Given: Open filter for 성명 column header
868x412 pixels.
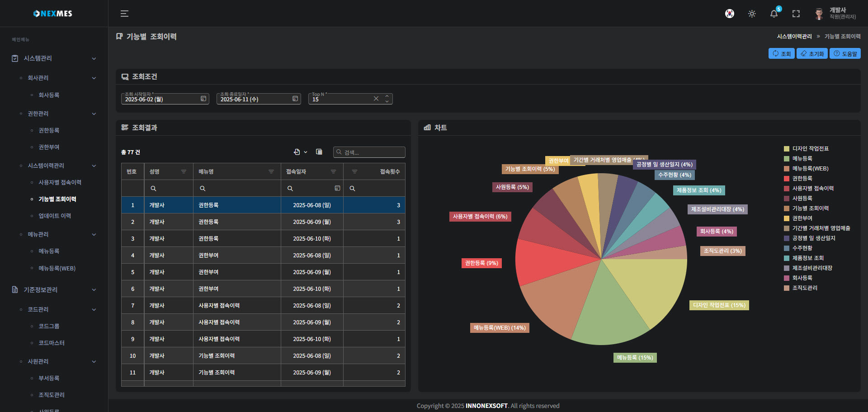Looking at the screenshot, I should pos(184,171).
